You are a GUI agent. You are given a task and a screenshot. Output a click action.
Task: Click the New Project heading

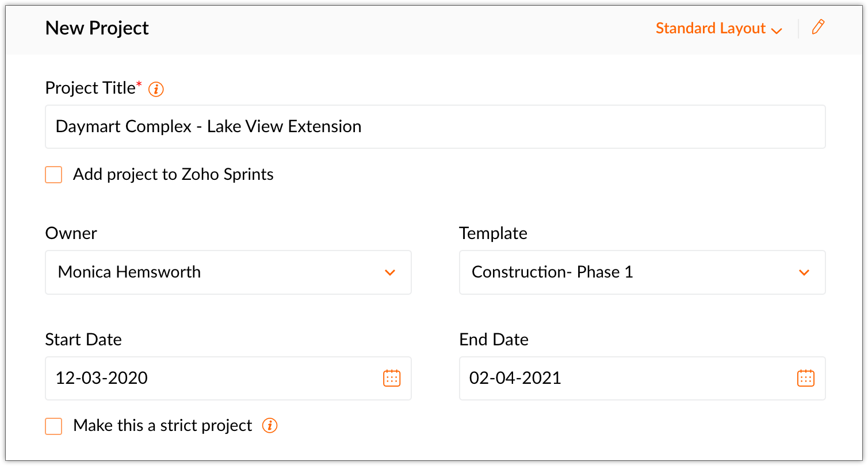(97, 28)
